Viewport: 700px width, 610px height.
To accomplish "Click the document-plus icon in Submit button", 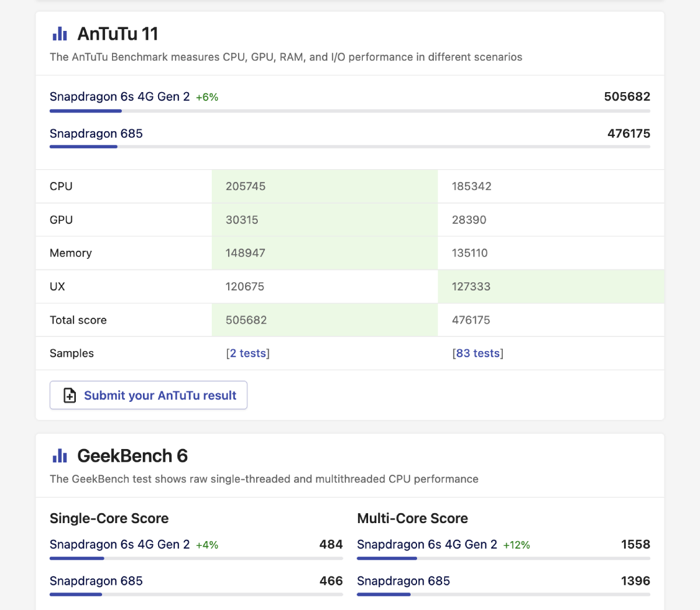I will click(69, 395).
